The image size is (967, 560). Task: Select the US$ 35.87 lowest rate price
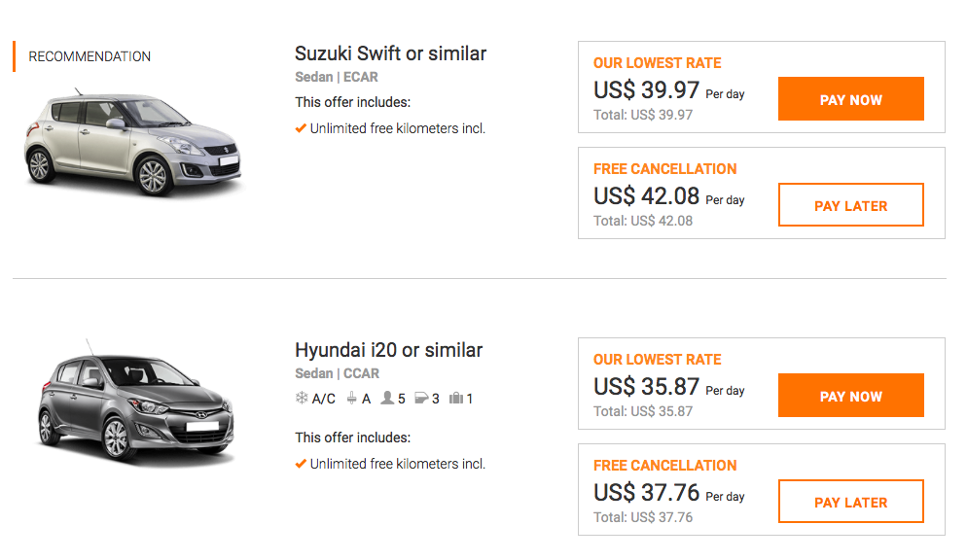click(646, 387)
